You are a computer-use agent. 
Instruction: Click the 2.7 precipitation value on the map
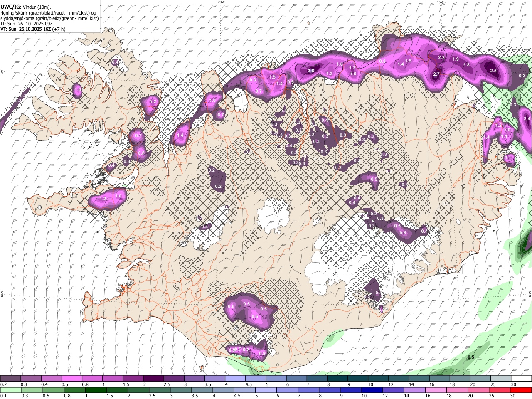(x=436, y=74)
